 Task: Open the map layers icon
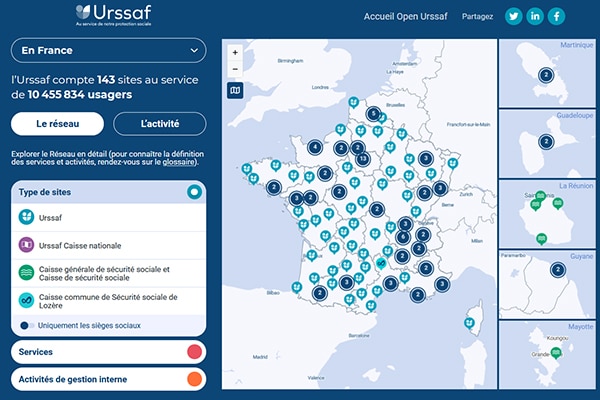pos(235,91)
